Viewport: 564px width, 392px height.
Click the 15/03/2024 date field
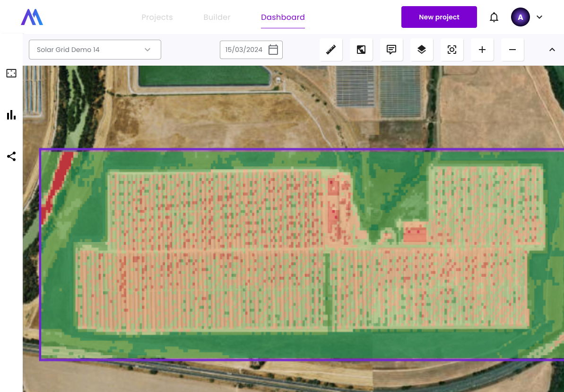(244, 50)
